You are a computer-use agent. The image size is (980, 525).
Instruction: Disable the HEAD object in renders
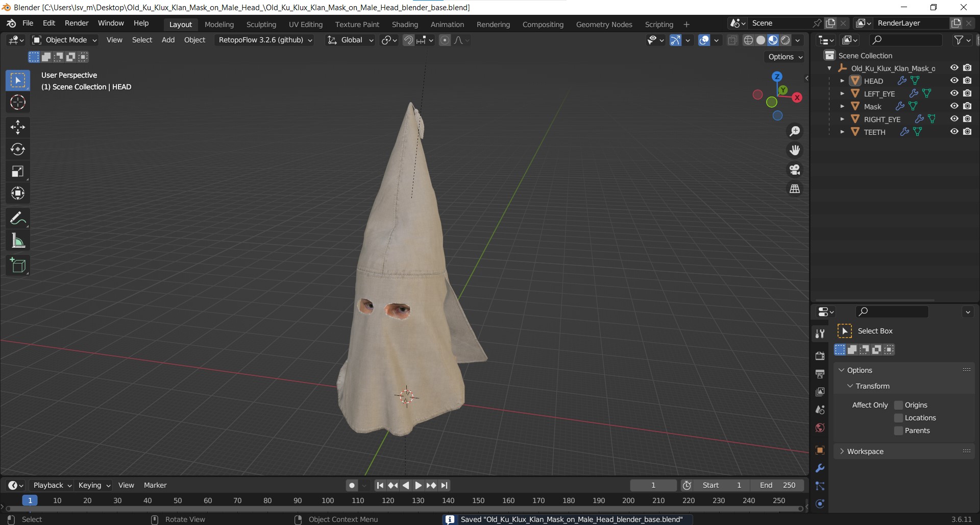pos(967,81)
